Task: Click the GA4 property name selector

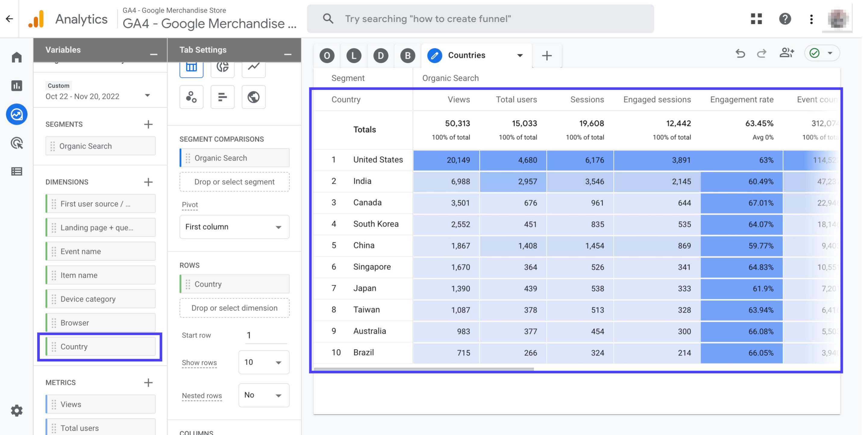Action: click(x=209, y=19)
